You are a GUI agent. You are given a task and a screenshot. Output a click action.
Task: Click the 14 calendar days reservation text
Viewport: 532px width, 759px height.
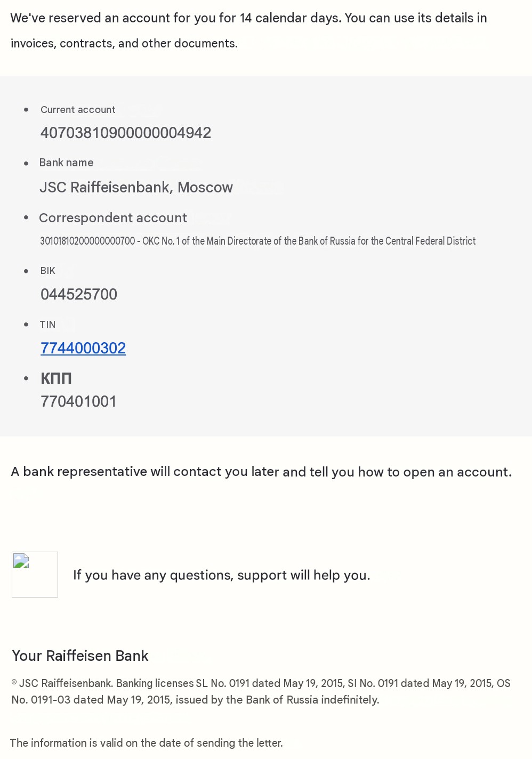[249, 18]
